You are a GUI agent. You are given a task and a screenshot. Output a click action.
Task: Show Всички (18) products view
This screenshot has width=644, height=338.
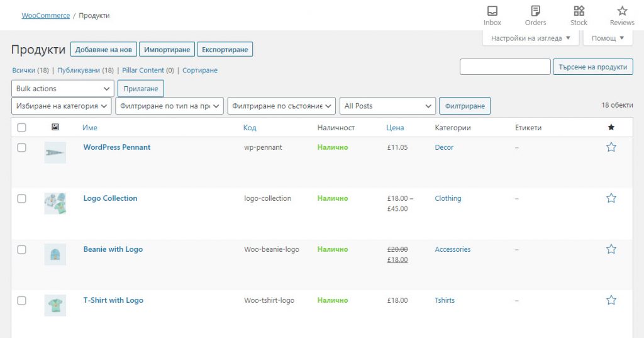click(30, 70)
